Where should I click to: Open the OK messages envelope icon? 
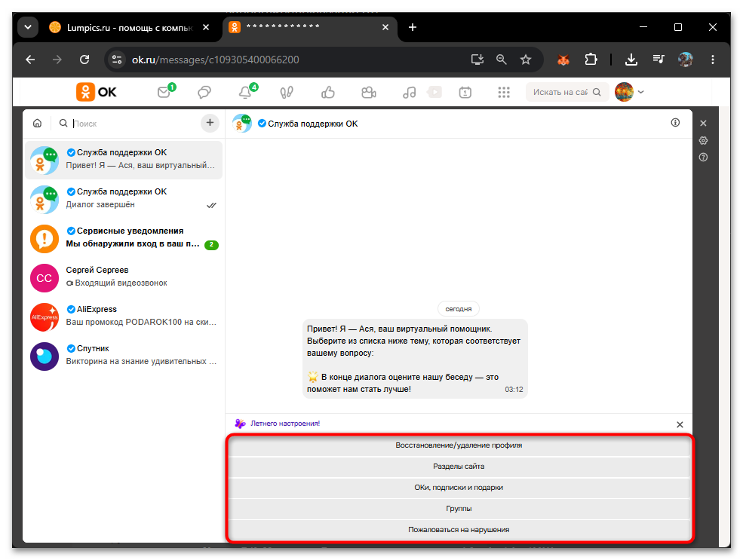[x=164, y=92]
